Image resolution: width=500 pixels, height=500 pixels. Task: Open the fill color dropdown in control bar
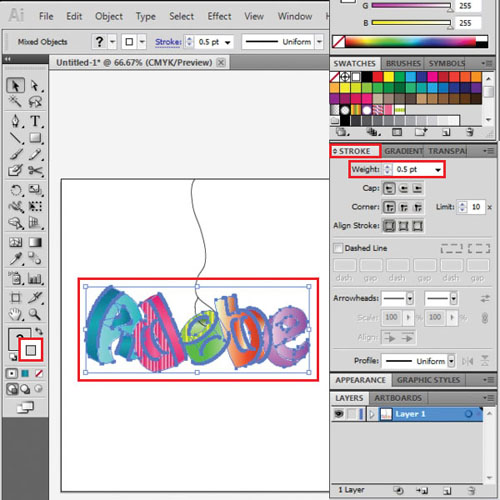point(113,42)
